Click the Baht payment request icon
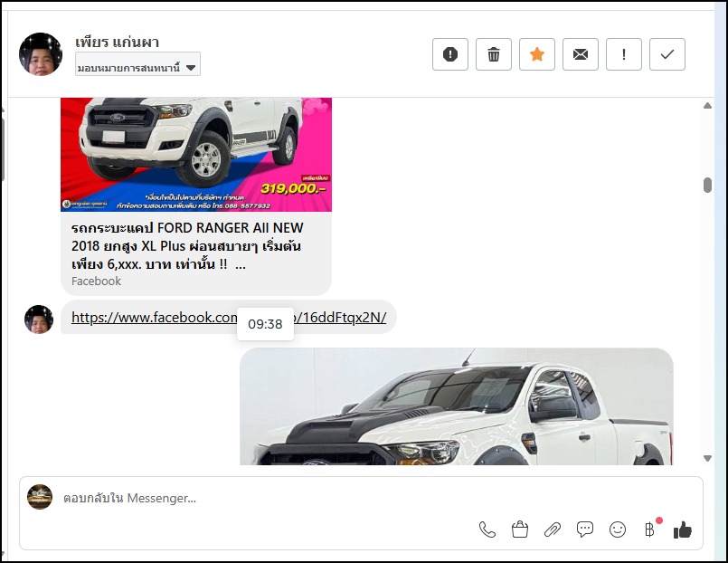The width and height of the screenshot is (728, 563). tap(649, 530)
